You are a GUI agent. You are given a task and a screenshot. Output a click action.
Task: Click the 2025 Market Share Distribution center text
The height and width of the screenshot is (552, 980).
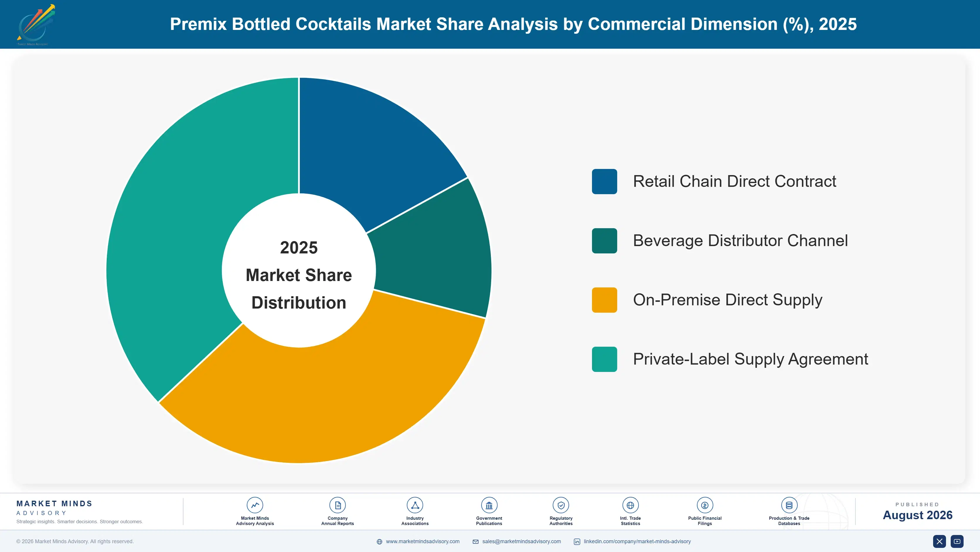coord(299,275)
